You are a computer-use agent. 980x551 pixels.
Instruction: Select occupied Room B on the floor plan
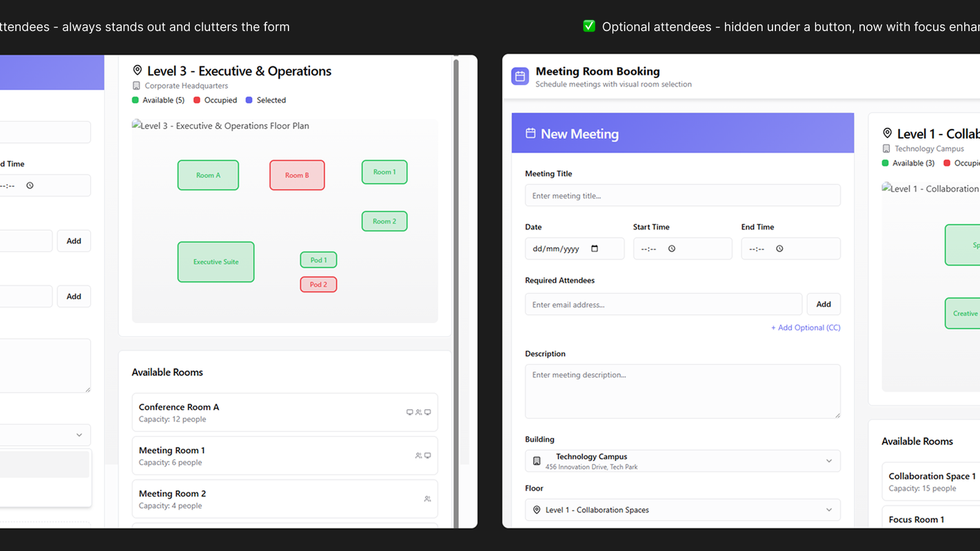tap(297, 175)
